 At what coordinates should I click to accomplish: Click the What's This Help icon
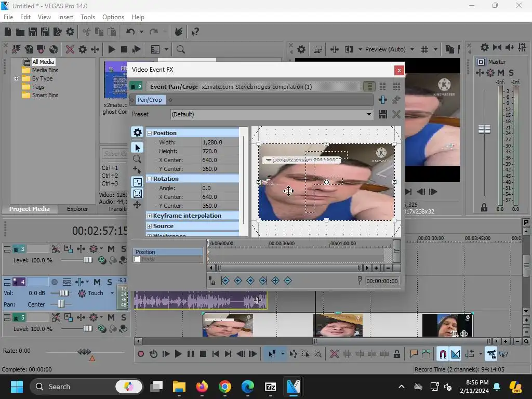pos(195,32)
